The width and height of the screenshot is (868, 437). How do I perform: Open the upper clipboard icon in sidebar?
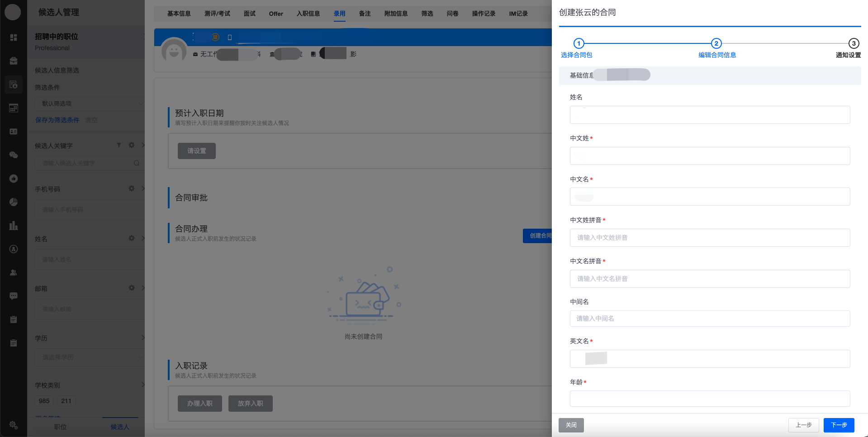[x=14, y=320]
